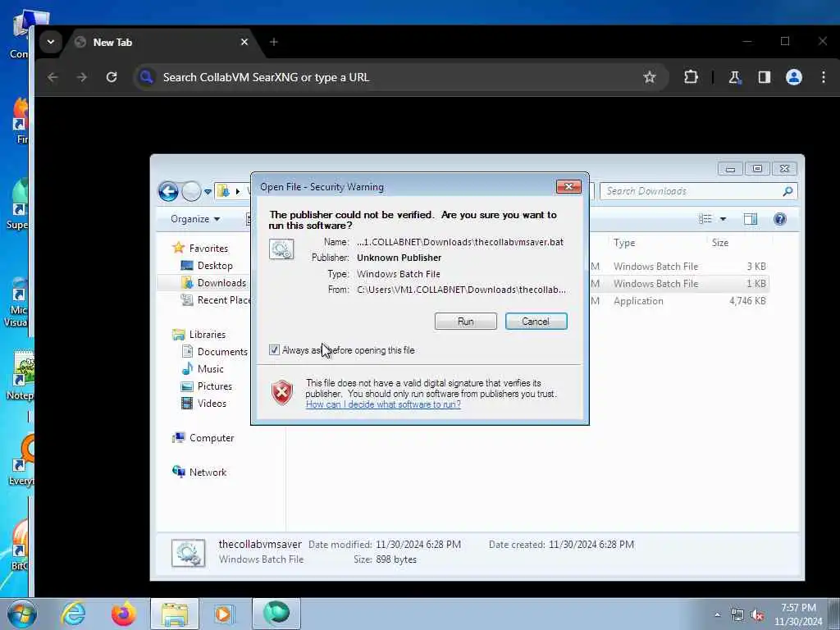Select the 4,746 KB Application row

679,300
